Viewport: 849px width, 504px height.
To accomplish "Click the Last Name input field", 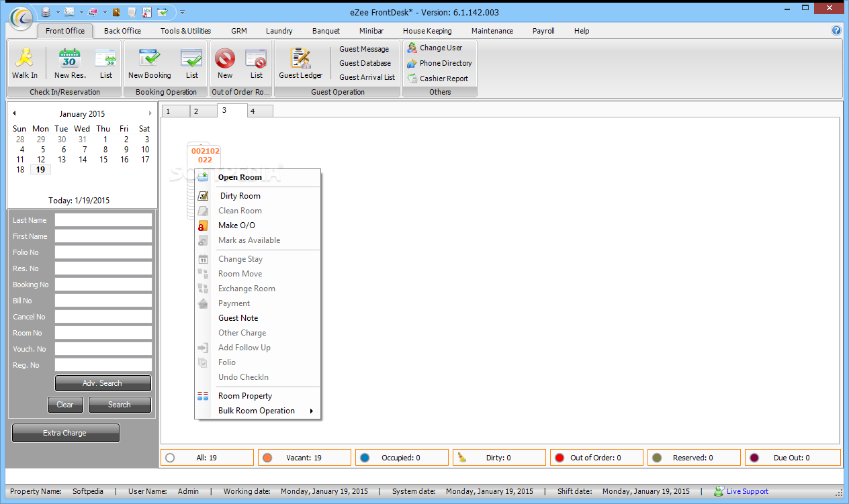I will pos(103,220).
